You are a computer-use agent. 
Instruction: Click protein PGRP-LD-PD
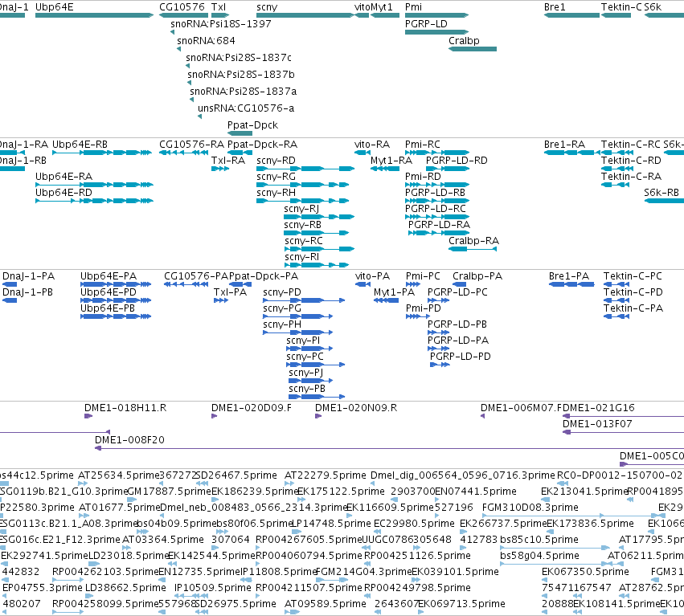pos(440,365)
